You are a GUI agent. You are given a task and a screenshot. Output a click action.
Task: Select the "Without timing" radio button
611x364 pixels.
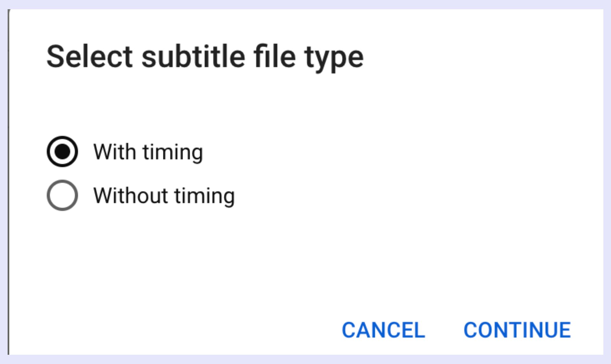(62, 195)
